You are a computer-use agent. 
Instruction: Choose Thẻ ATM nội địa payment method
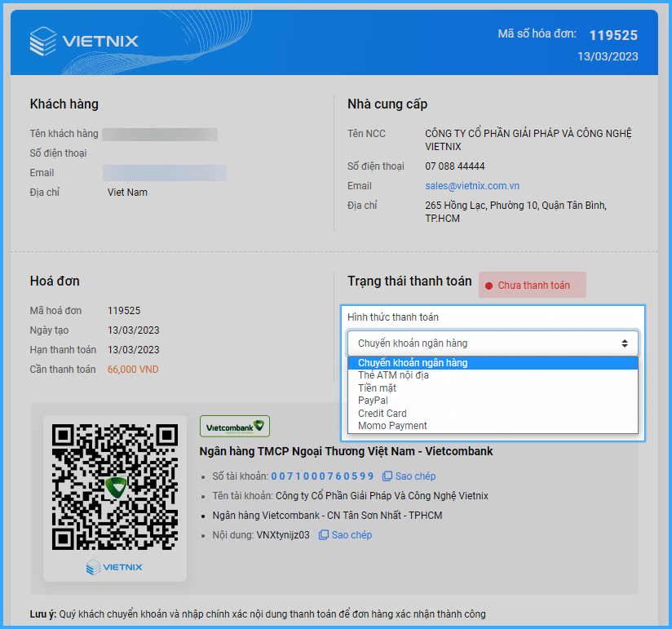tap(493, 375)
